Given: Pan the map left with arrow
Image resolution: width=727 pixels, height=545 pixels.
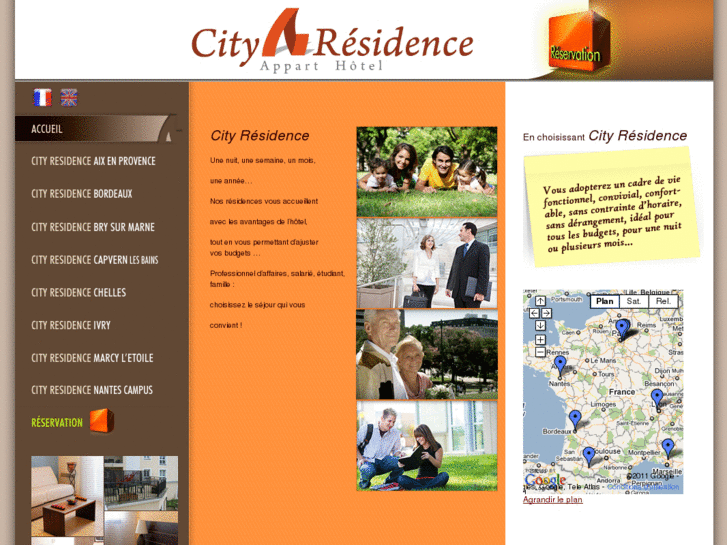Looking at the screenshot, I should pyautogui.click(x=534, y=313).
